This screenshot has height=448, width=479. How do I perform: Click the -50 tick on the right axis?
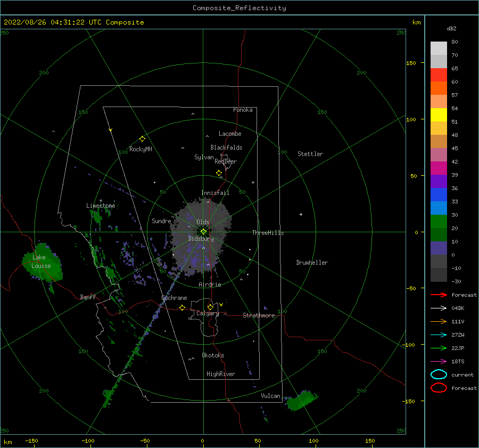pos(411,288)
